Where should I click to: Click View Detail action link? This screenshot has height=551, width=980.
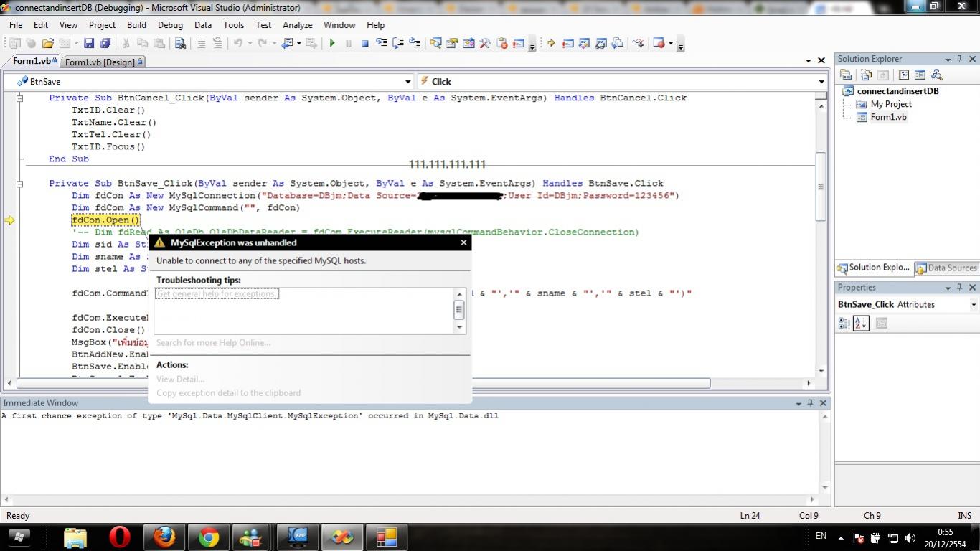[x=180, y=379]
